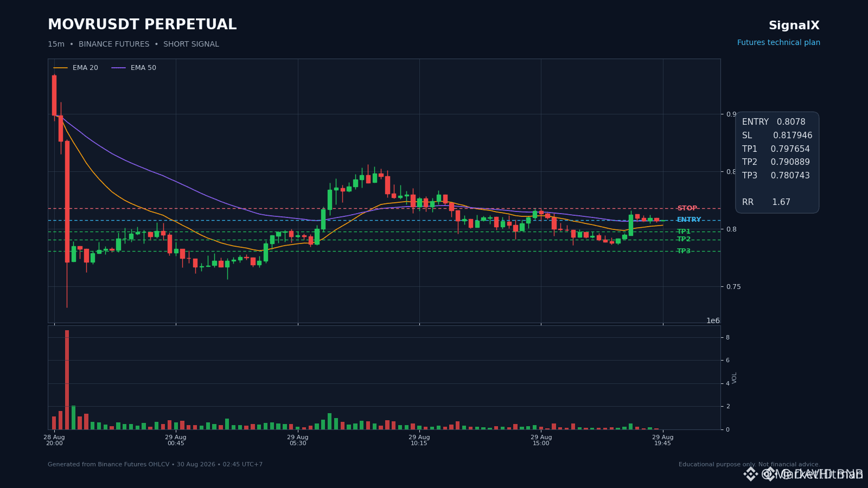Click the 15m timeframe label in subtitle

56,44
